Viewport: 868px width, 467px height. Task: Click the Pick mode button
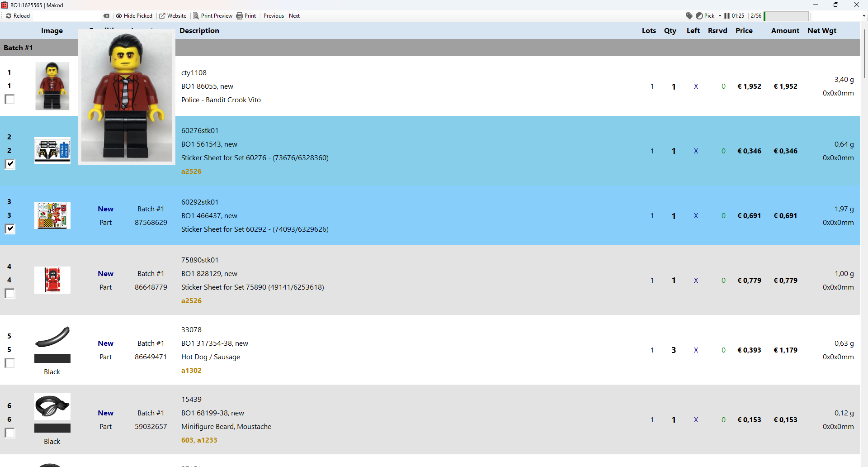tap(705, 16)
